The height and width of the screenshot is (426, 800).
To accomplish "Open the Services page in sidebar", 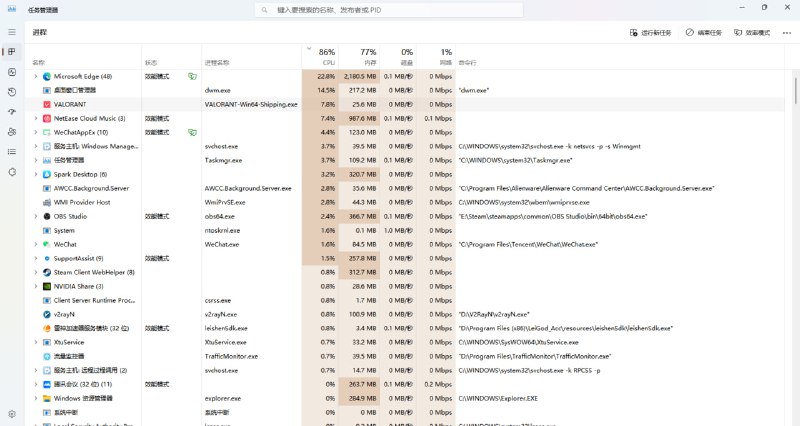I will [12, 172].
